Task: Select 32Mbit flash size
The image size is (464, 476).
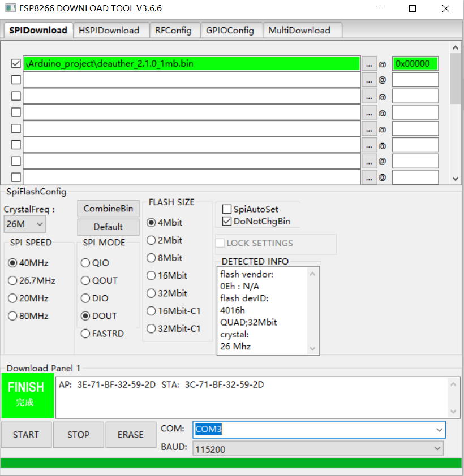Action: click(x=151, y=293)
